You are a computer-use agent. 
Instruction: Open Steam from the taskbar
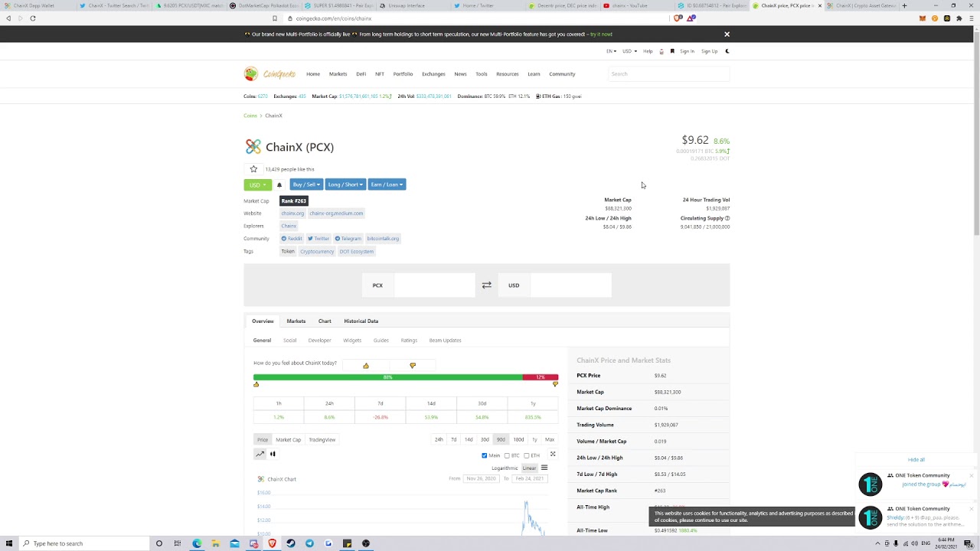pos(291,543)
